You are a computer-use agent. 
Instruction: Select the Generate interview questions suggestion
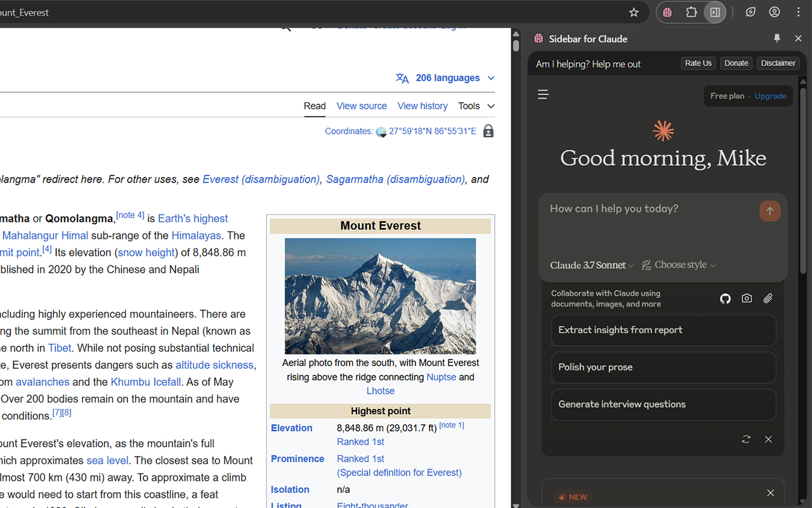point(663,404)
